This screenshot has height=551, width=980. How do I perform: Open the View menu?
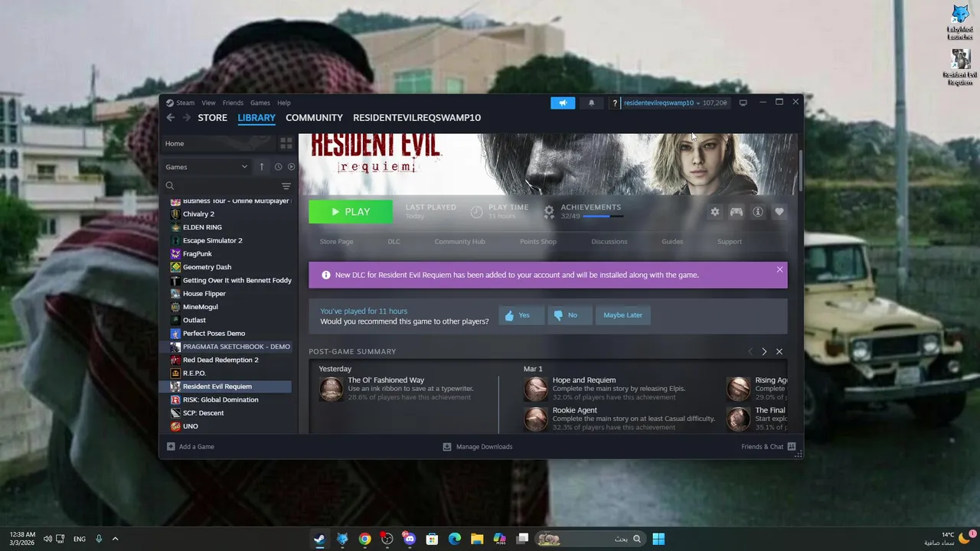tap(208, 103)
